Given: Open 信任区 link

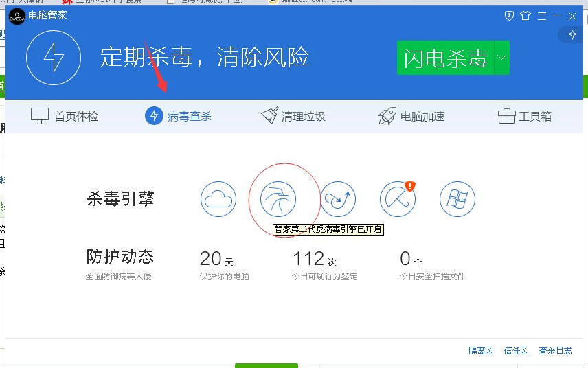Looking at the screenshot, I should 516,350.
